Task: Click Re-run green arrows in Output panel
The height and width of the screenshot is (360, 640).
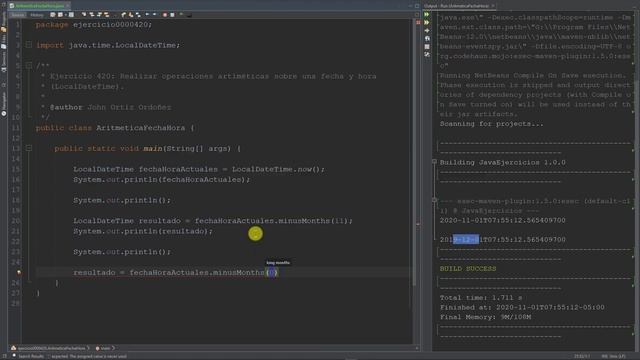Action: [427, 15]
